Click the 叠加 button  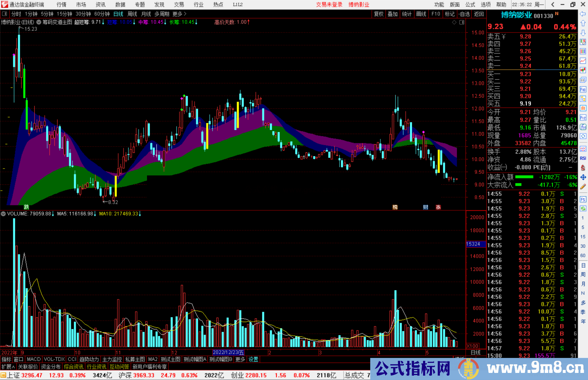[393, 14]
